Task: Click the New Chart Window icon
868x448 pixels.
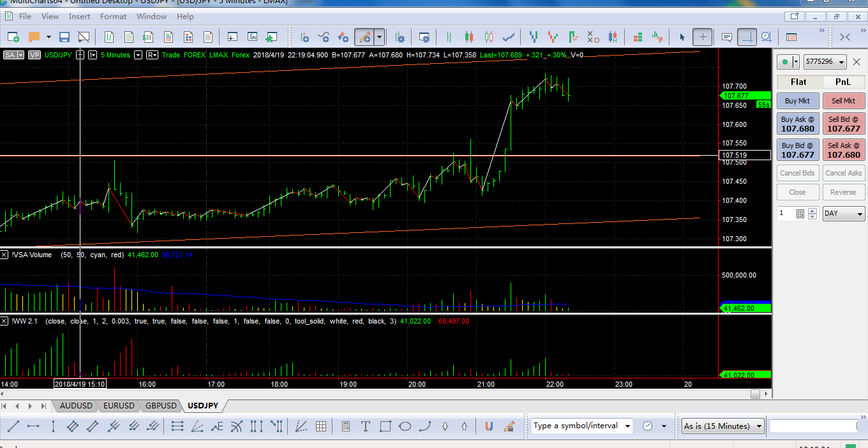Action: coord(13,37)
